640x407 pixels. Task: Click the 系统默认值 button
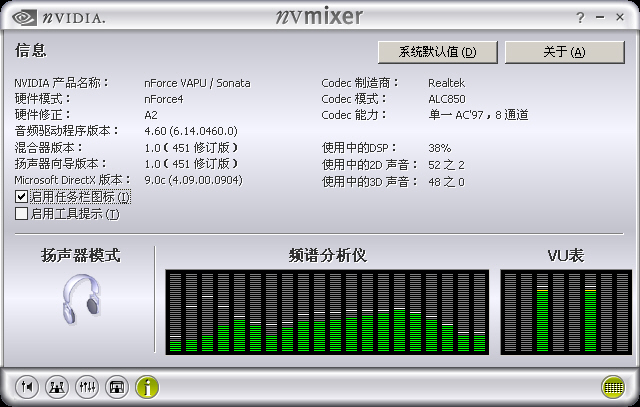click(437, 52)
